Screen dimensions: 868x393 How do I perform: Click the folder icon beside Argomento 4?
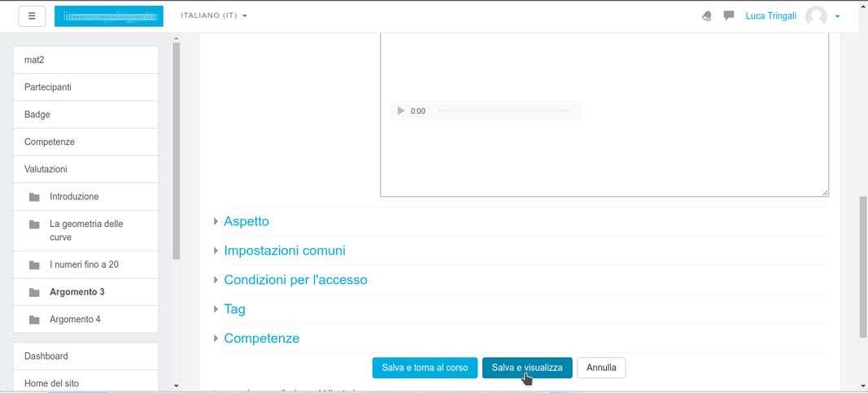pyautogui.click(x=34, y=320)
